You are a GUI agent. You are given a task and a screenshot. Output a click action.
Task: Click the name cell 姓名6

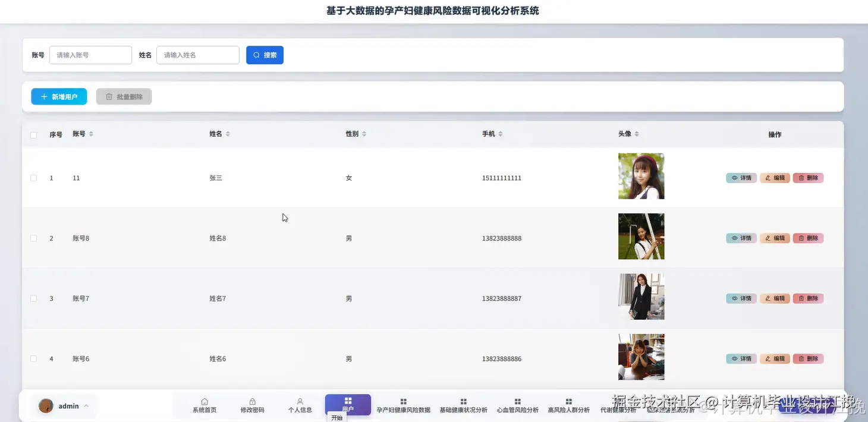218,359
